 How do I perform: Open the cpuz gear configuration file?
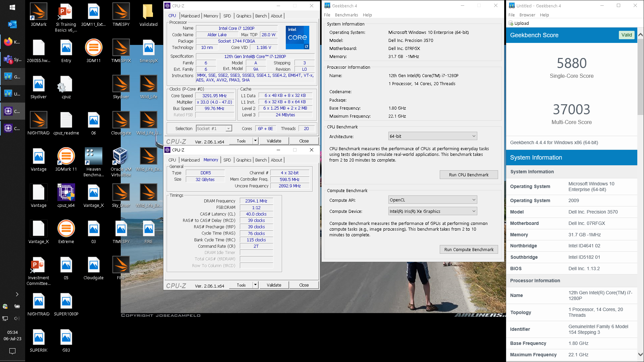click(x=66, y=87)
